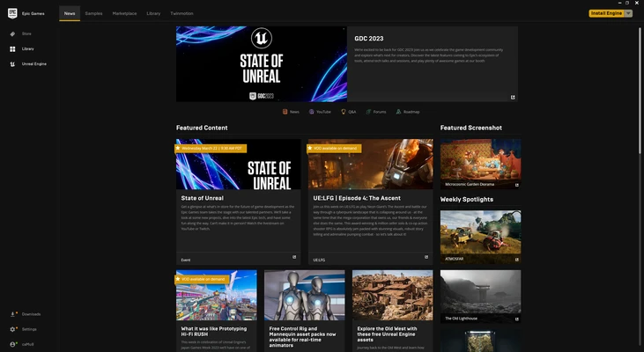Viewport: 644px width, 352px height.
Task: Open What it was like Prototyping Hi-Fi RUSH
Action: click(x=214, y=332)
